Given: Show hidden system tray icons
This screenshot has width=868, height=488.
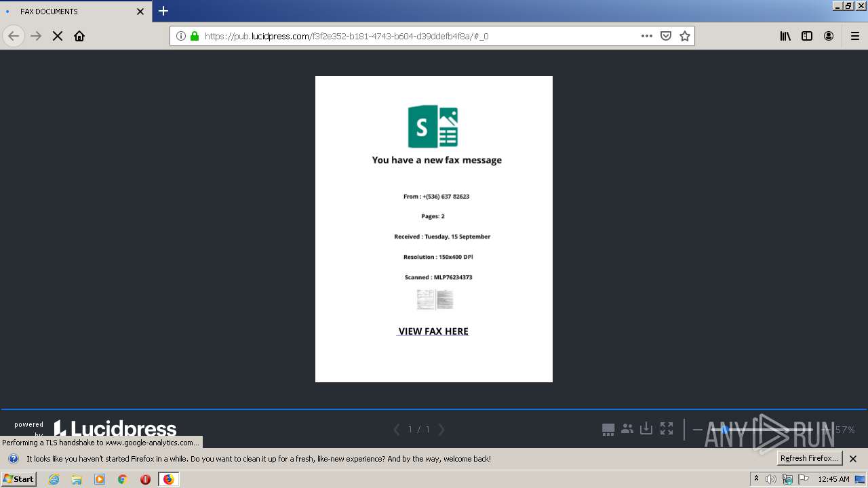Looking at the screenshot, I should point(756,479).
